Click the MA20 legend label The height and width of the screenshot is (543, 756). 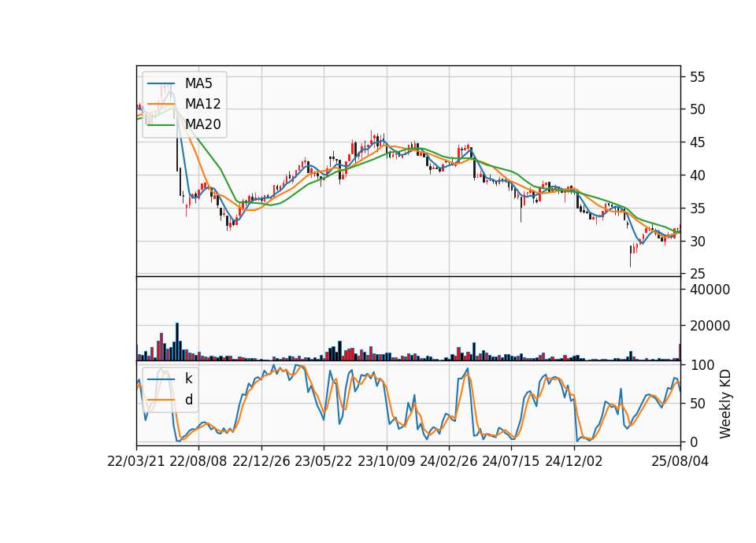[202, 124]
